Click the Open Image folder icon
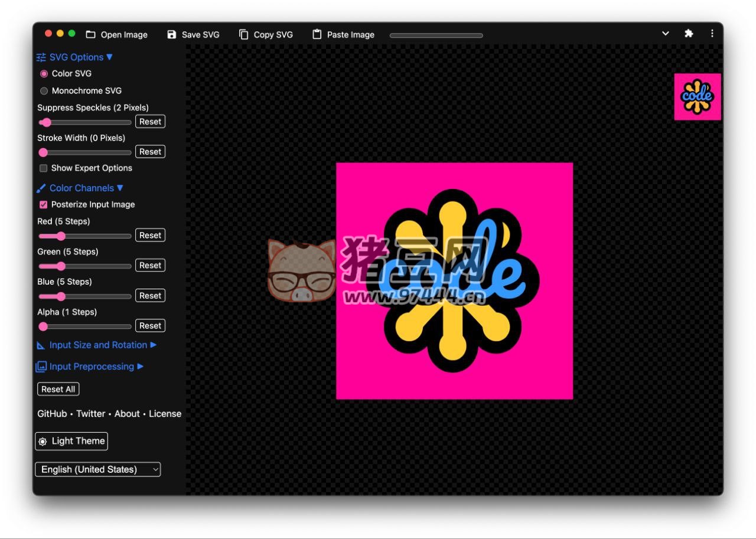The height and width of the screenshot is (539, 756). click(90, 34)
